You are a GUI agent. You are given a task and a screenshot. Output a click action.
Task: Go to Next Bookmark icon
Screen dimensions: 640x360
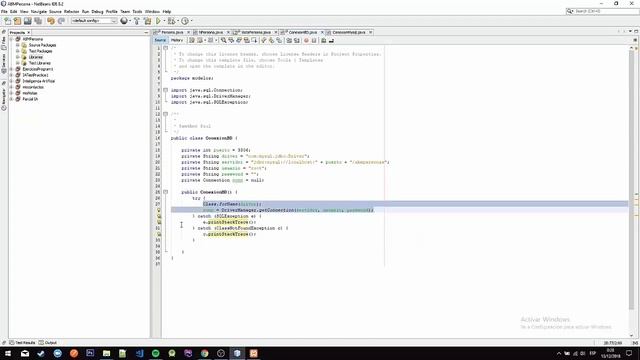271,40
